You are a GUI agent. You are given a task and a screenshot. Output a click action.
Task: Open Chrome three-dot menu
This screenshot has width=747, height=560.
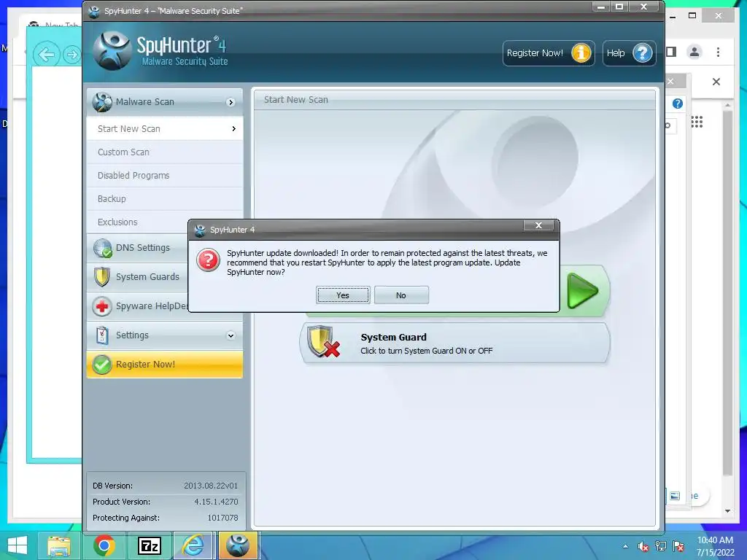(718, 52)
